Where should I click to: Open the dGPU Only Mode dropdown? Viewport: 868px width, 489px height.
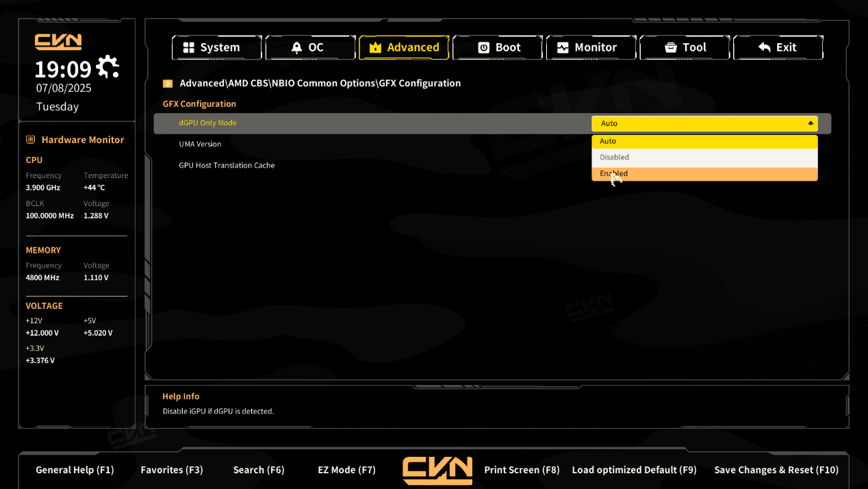(x=704, y=123)
